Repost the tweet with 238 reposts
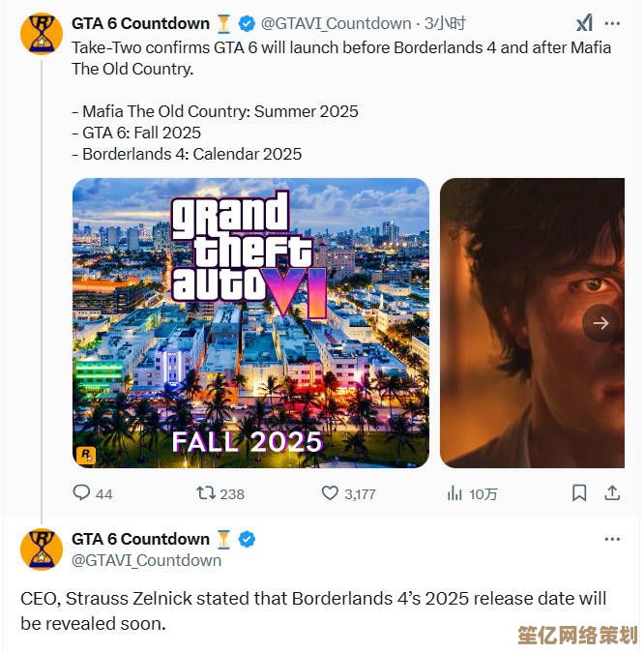The width and height of the screenshot is (644, 653). (x=206, y=493)
